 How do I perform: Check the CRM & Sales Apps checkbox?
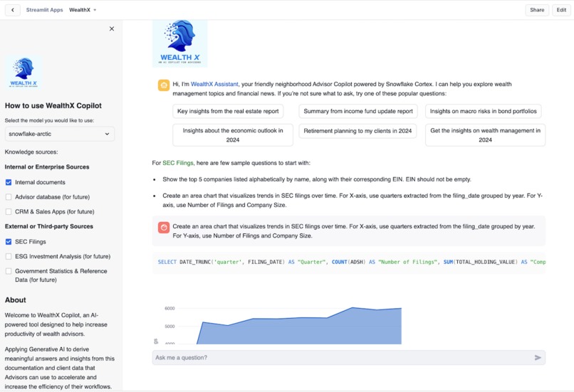[x=9, y=211]
